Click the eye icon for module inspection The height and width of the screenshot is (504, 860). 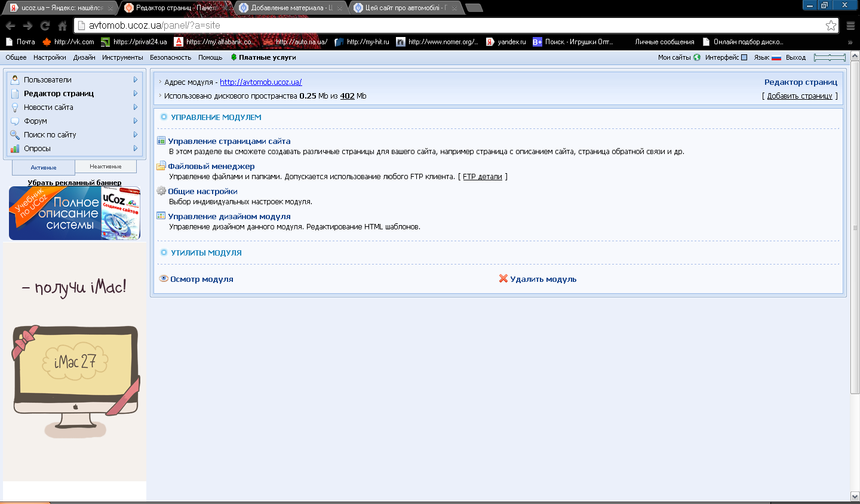tap(164, 278)
